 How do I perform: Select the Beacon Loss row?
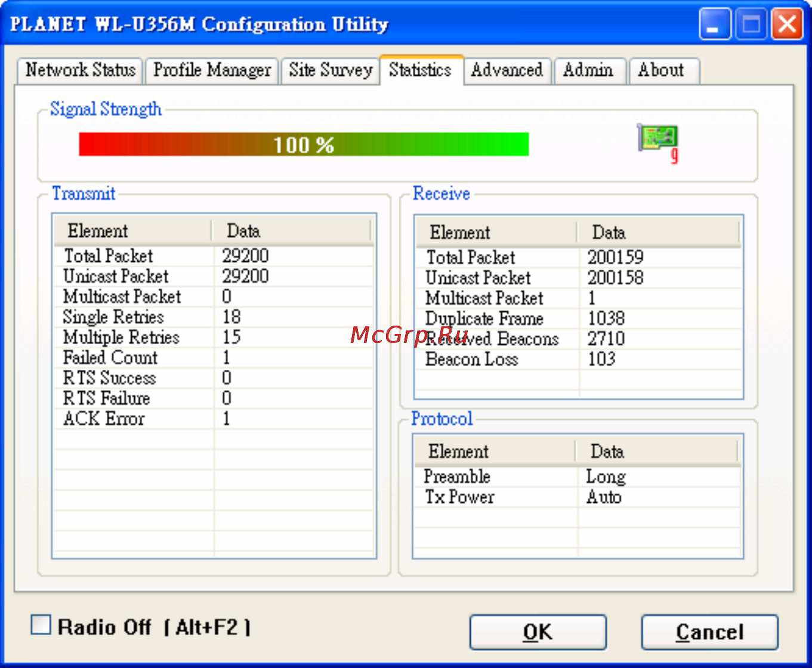[x=579, y=359]
